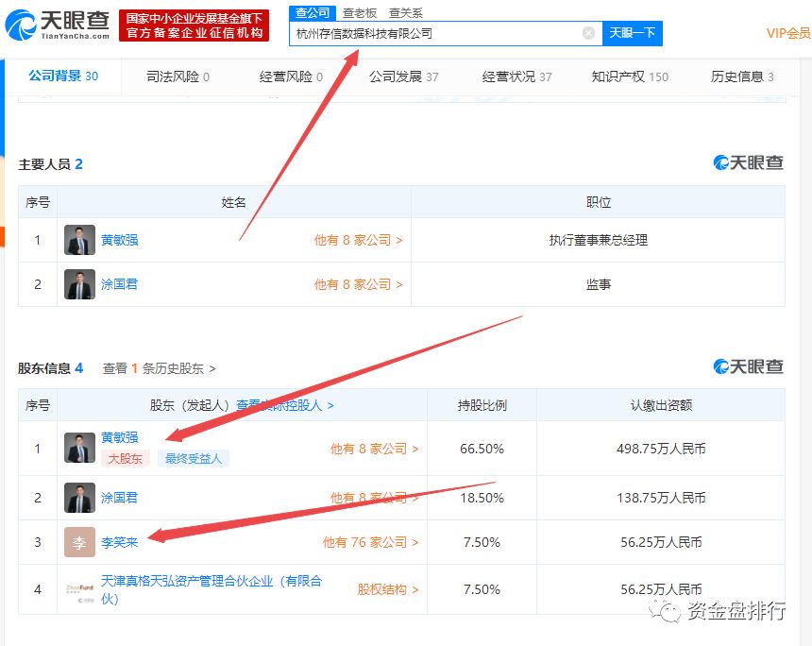Select the 查关系 search tab

tap(405, 13)
